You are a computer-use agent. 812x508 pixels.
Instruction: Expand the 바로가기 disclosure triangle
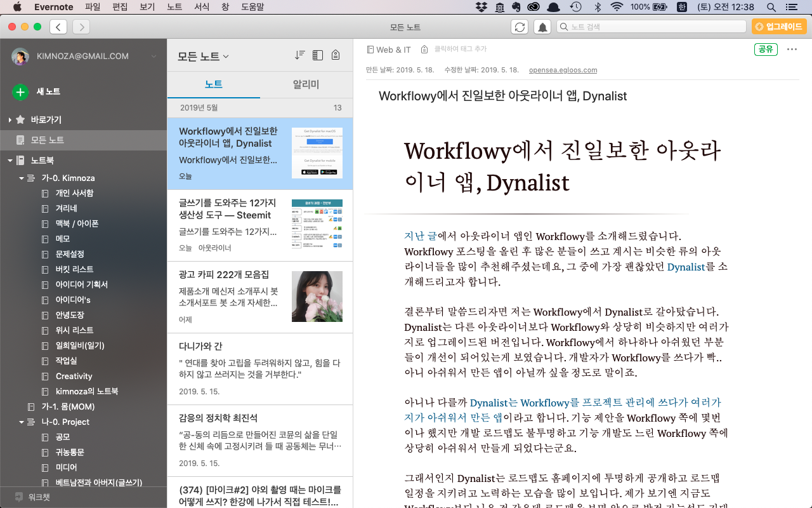10,119
